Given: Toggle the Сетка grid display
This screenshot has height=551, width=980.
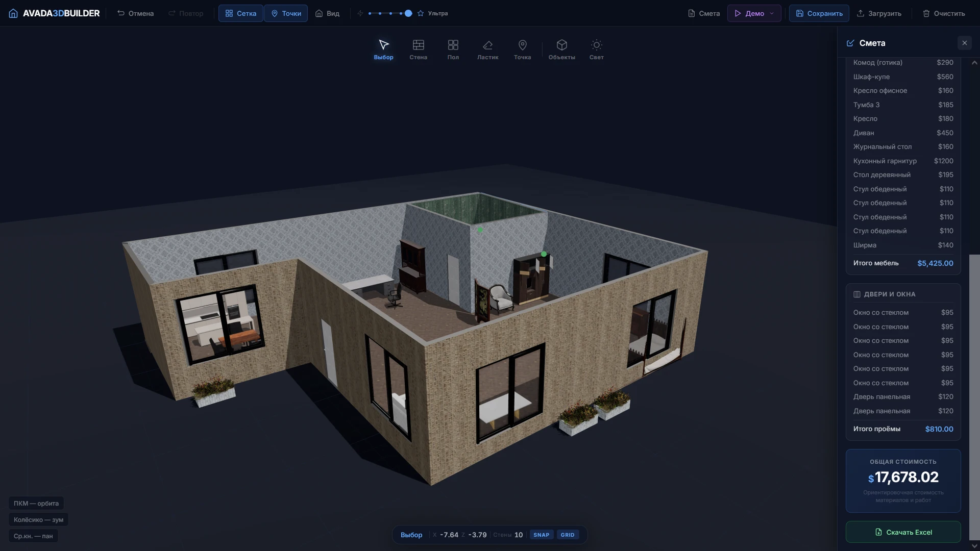Looking at the screenshot, I should coord(240,13).
